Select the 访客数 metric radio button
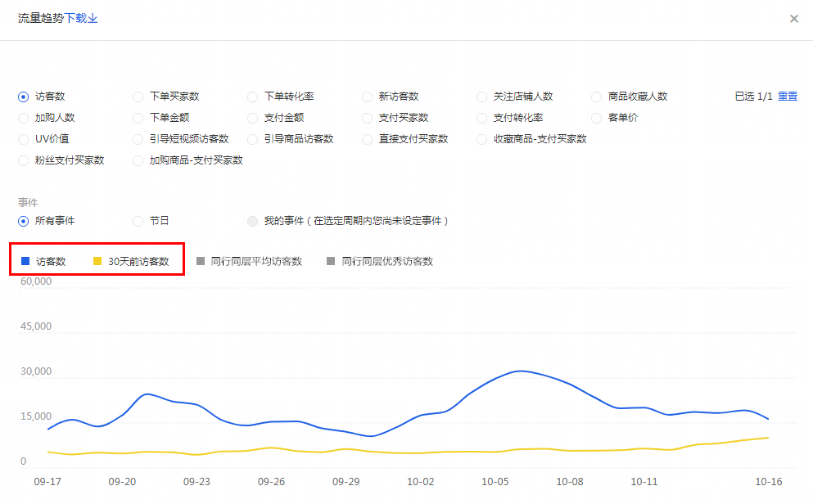 pos(24,97)
